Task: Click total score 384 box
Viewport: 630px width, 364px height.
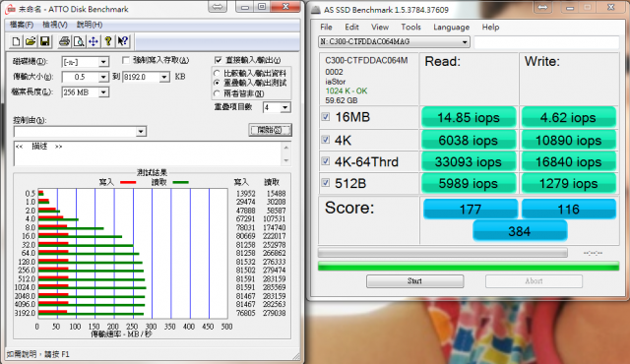Action: (520, 231)
